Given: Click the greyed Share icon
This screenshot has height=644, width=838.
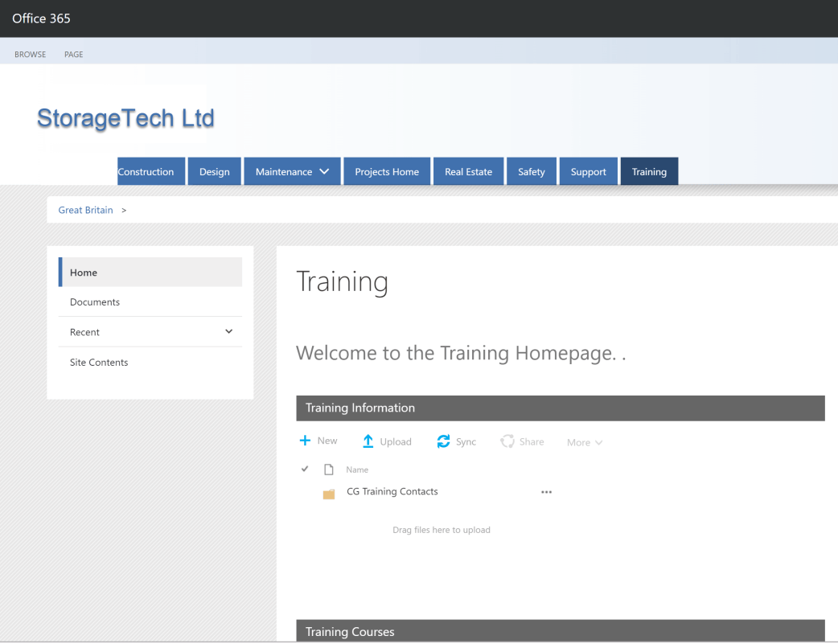Looking at the screenshot, I should tap(507, 441).
